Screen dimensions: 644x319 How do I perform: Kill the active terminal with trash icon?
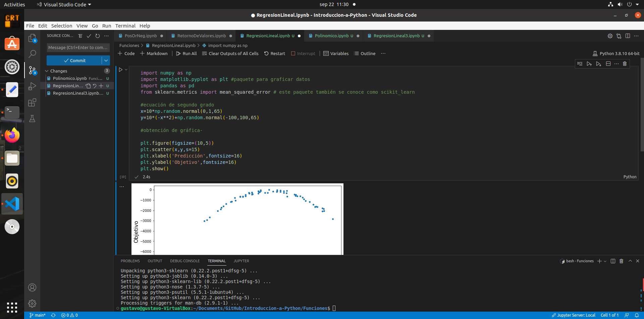(621, 261)
